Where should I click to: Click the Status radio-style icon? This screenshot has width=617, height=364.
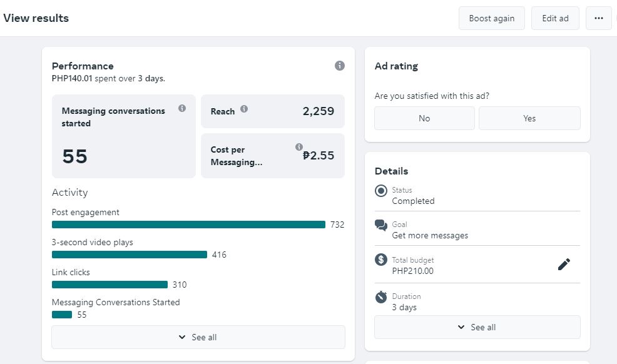point(381,191)
